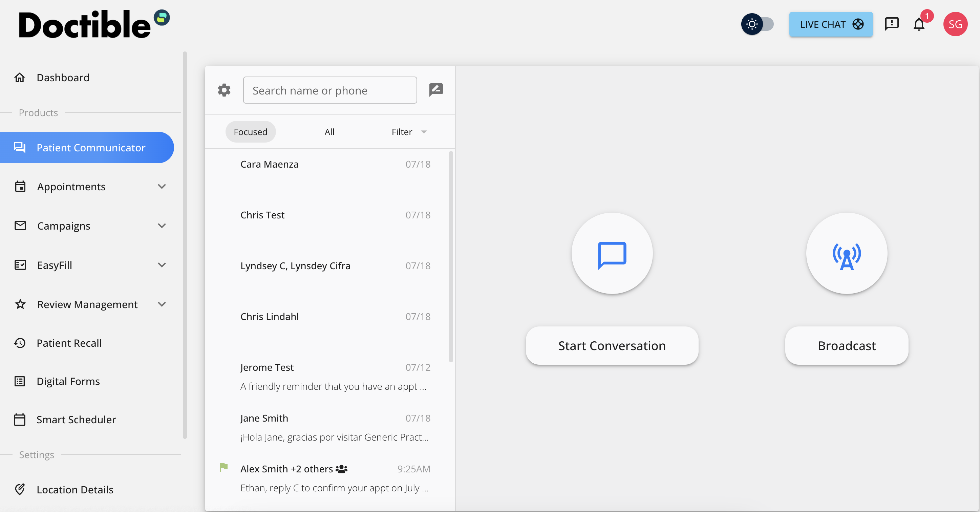Toggle dark mode switch
The height and width of the screenshot is (512, 980).
click(x=757, y=24)
